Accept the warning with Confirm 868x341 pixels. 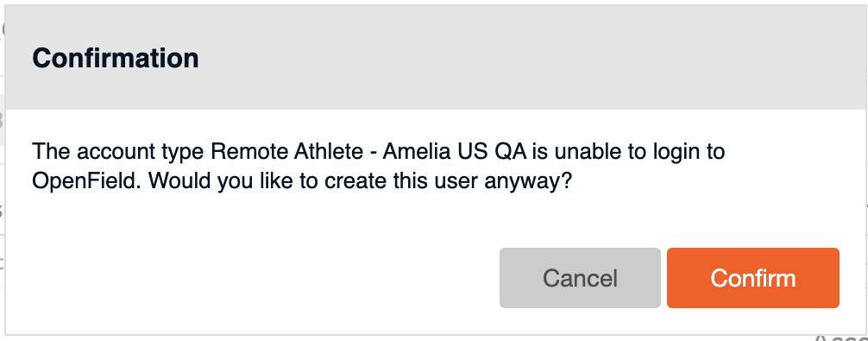753,278
